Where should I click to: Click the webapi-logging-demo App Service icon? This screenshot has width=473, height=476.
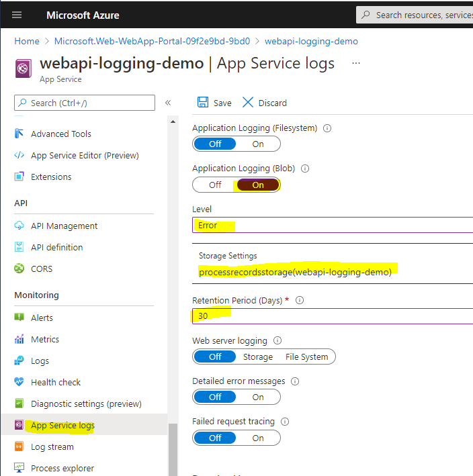[24, 68]
